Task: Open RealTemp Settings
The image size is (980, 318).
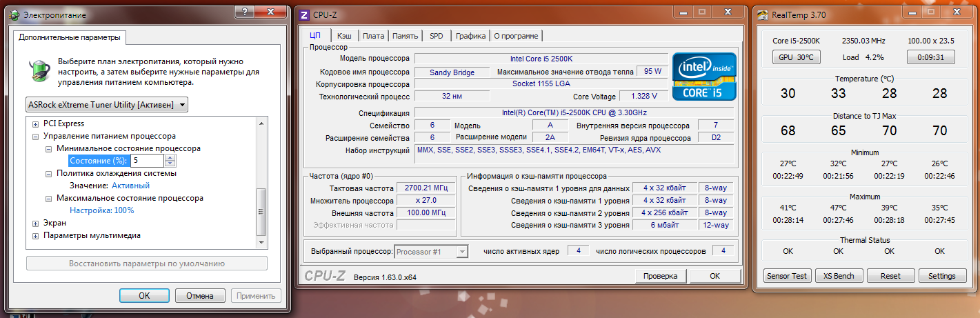Action: (x=942, y=276)
